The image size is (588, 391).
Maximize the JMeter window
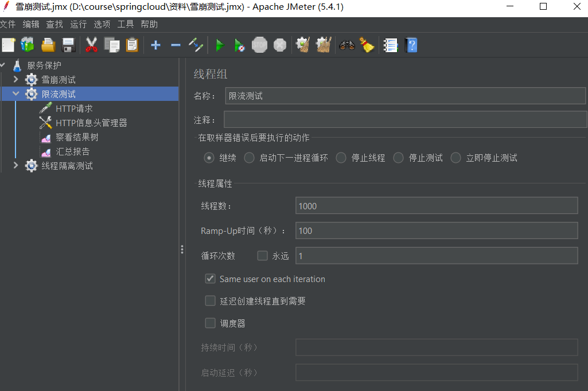(x=543, y=6)
